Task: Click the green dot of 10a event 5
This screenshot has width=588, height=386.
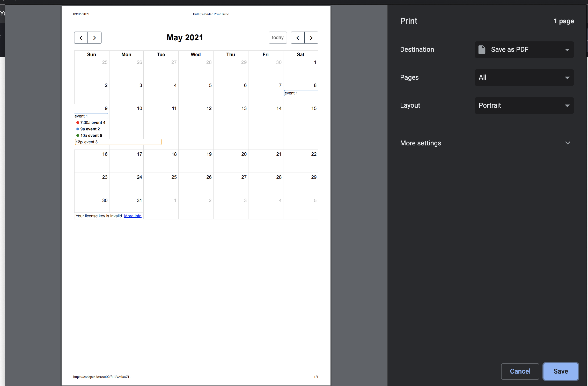Action: coord(78,136)
